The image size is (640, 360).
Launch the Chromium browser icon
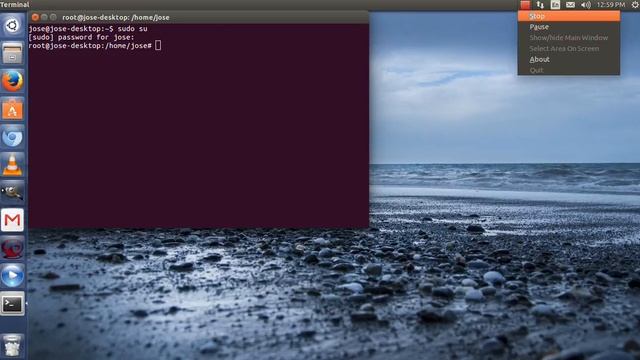pos(12,137)
